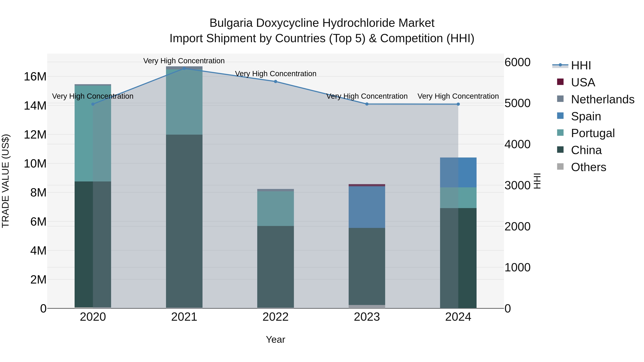The height and width of the screenshot is (362, 644).
Task: Click the 5000 right axis tick
Action: click(518, 103)
